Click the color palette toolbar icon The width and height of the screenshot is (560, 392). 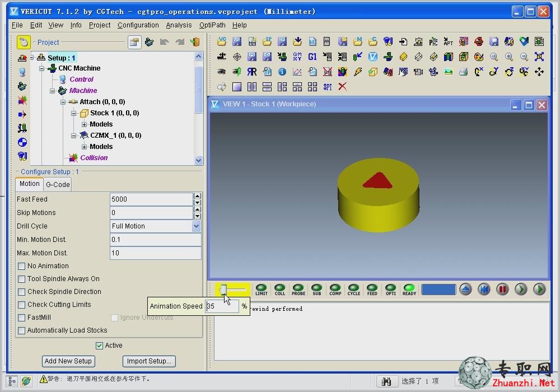pyautogui.click(x=479, y=57)
